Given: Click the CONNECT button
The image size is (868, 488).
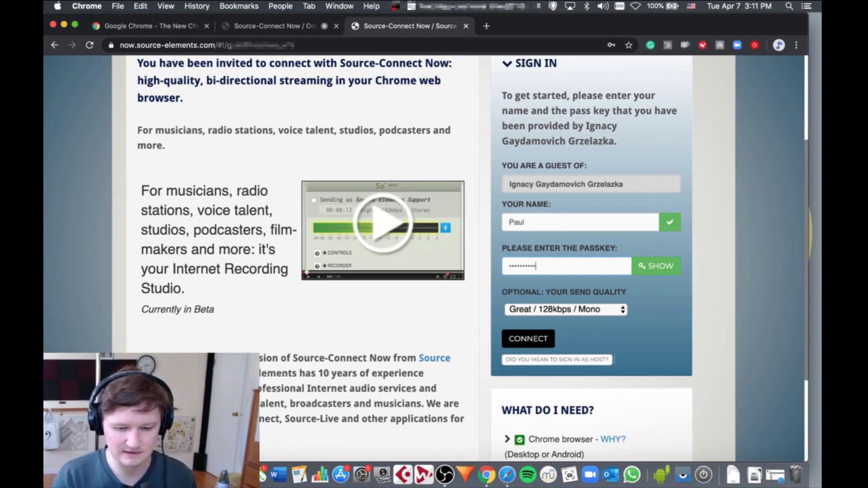Looking at the screenshot, I should point(528,338).
